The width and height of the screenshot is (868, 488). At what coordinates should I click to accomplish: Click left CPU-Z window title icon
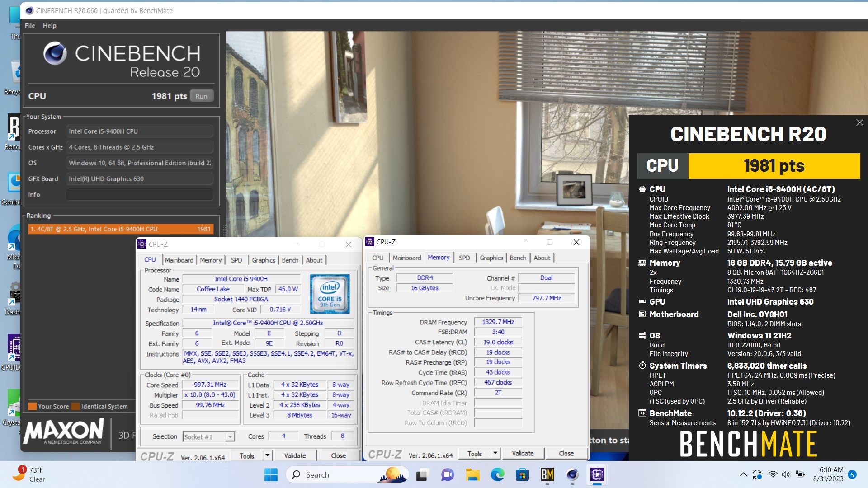(142, 244)
